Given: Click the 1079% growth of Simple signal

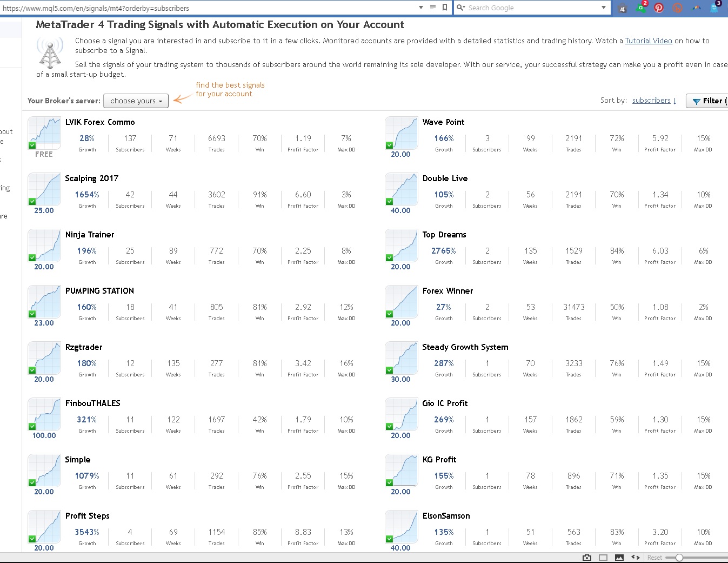Looking at the screenshot, I should pyautogui.click(x=87, y=476).
